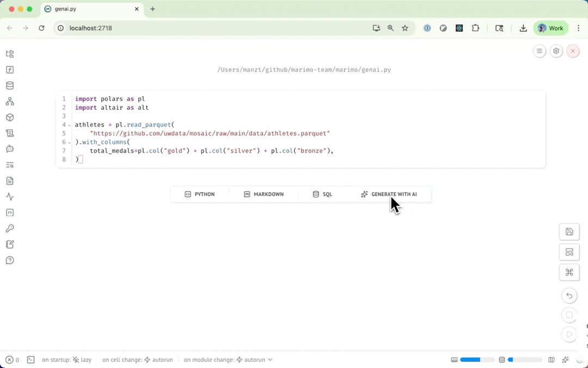
Task: Click the Generate with AI button
Action: 389,194
